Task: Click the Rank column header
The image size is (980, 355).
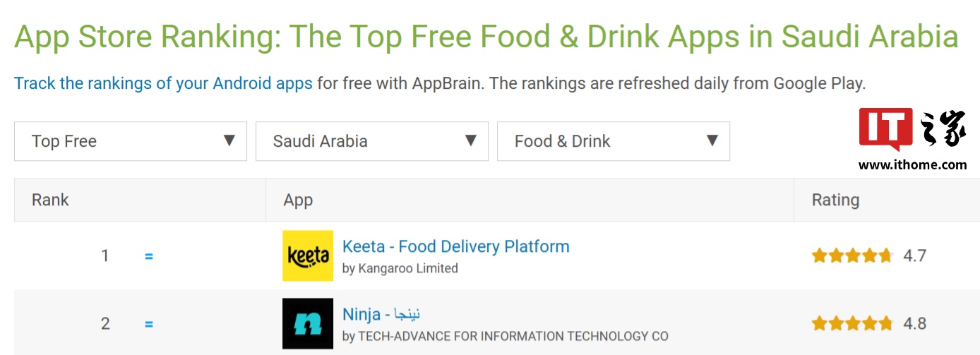Action: coord(50,200)
